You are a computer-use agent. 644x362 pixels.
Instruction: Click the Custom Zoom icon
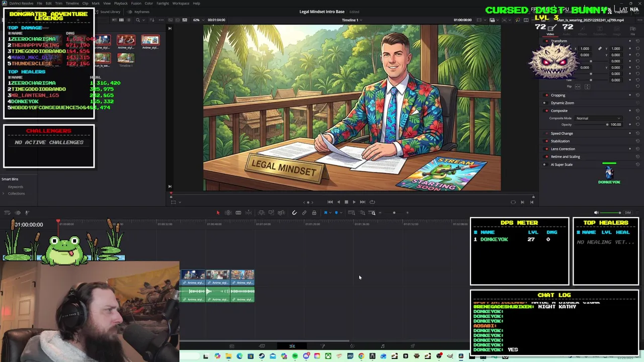tap(373, 213)
